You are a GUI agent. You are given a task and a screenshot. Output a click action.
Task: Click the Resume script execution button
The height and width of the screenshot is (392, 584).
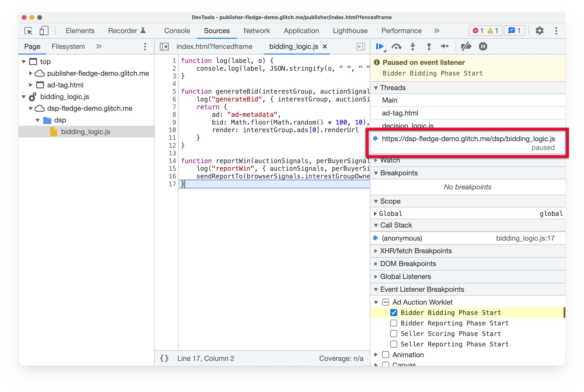pos(380,47)
